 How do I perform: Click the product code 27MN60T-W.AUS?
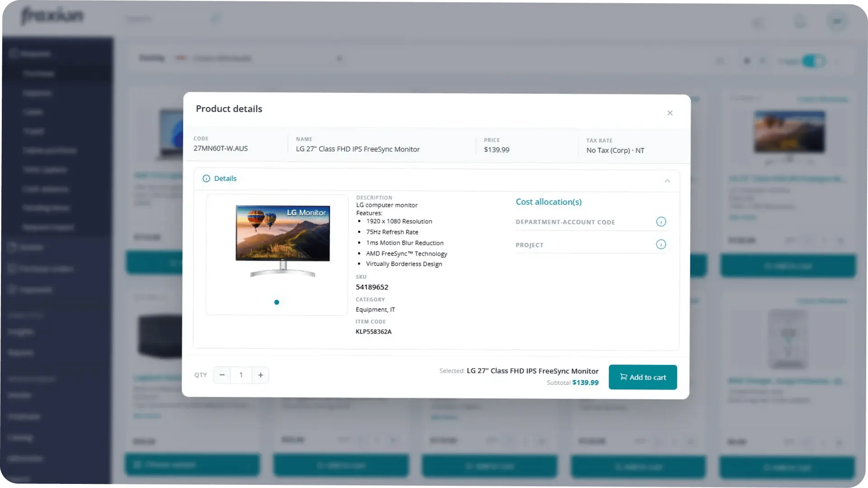[x=221, y=148]
